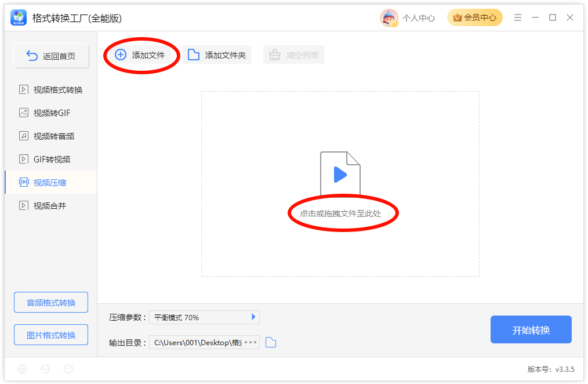The image size is (588, 384).
Task: Minimize the window
Action: 535,17
